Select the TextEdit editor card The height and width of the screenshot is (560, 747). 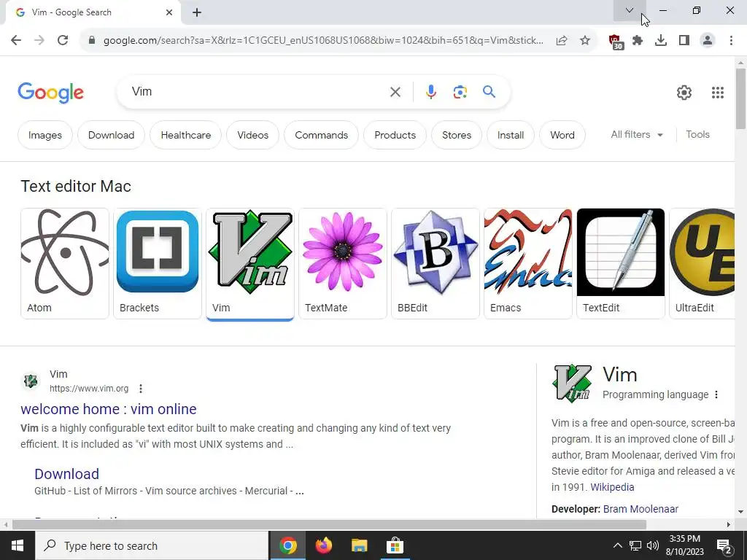(x=620, y=263)
